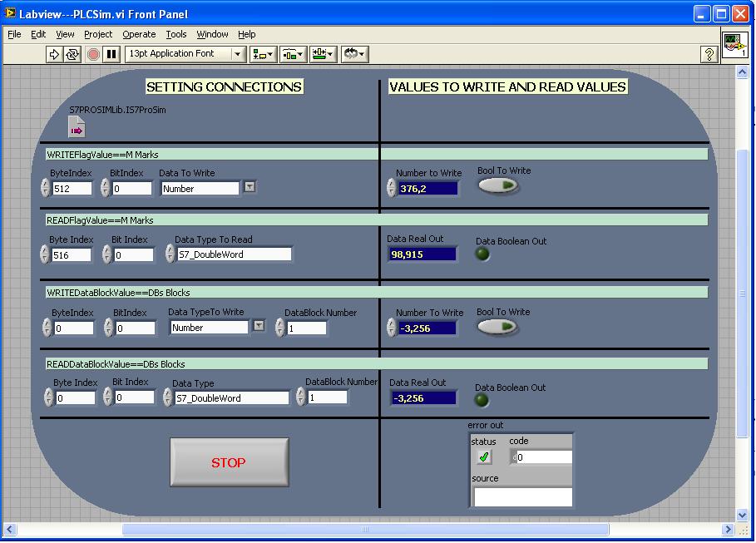Click READFlagValue Data Boolean Out LED
The width and height of the screenshot is (756, 543).
coord(482,254)
